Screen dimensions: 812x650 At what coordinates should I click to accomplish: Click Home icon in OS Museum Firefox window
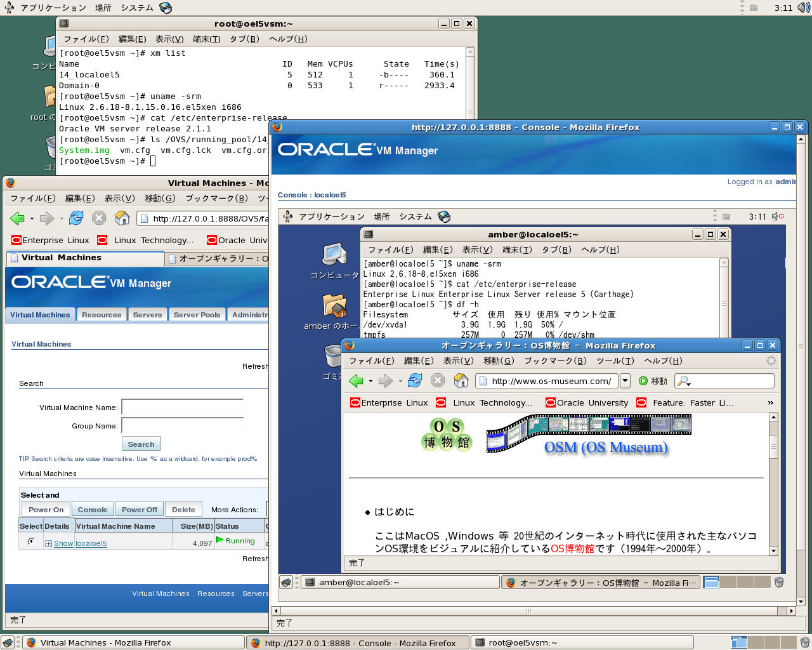[x=461, y=380]
